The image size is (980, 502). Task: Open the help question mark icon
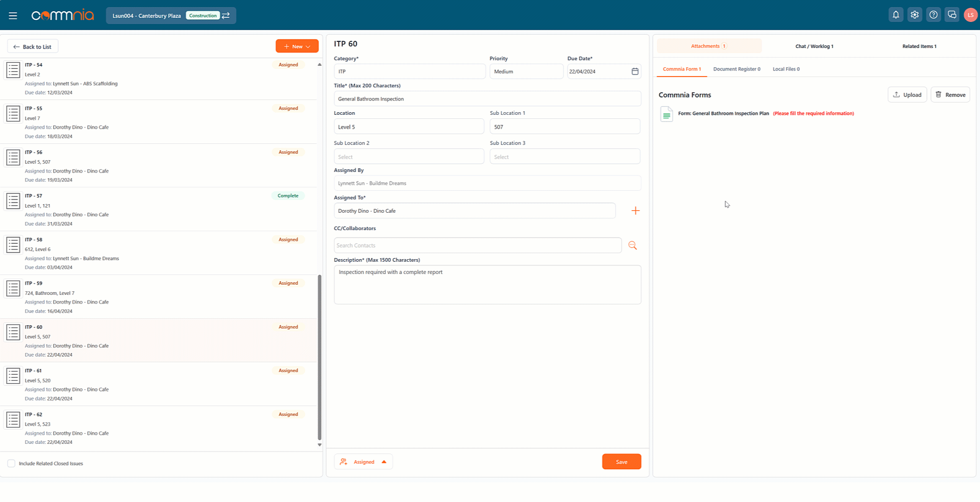[x=934, y=15]
